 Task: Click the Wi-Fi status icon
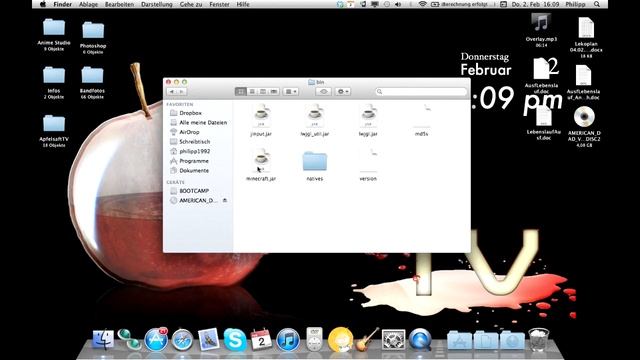coord(422,4)
